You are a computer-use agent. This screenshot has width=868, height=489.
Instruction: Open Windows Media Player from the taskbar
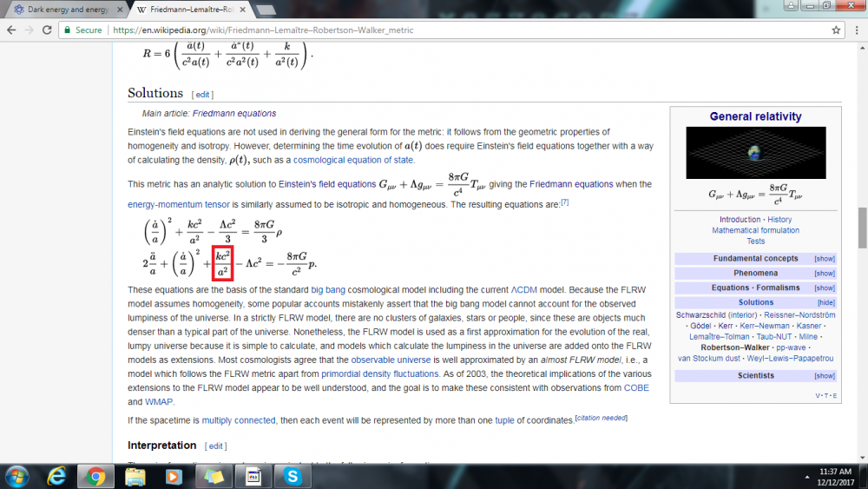click(x=174, y=476)
